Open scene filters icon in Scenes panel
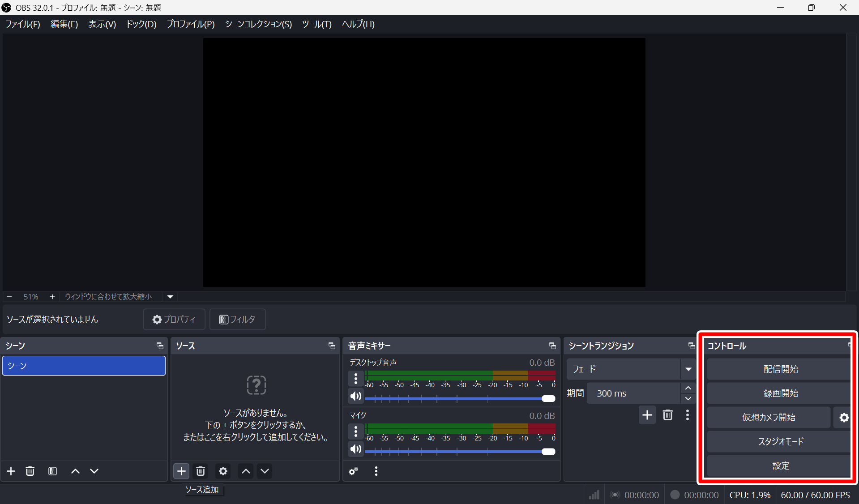The image size is (859, 504). pyautogui.click(x=52, y=471)
